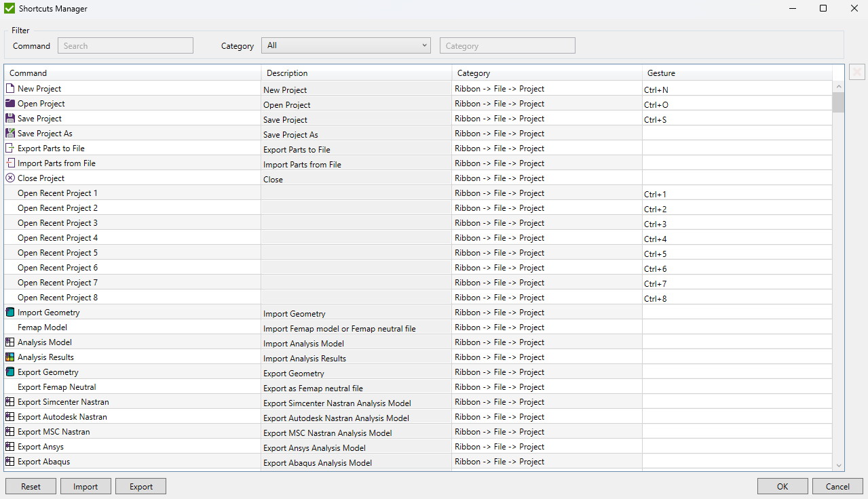Image resolution: width=868 pixels, height=499 pixels.
Task: Click the Close Project circled X icon
Action: 10,178
